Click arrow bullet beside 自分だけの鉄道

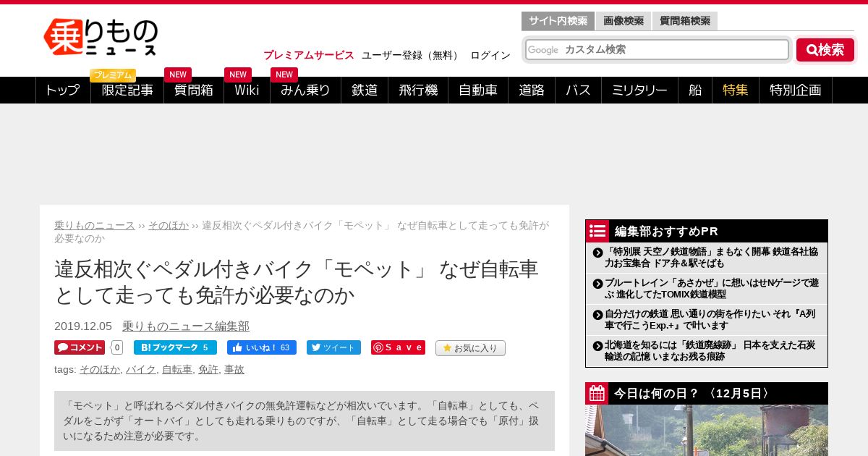tap(597, 315)
